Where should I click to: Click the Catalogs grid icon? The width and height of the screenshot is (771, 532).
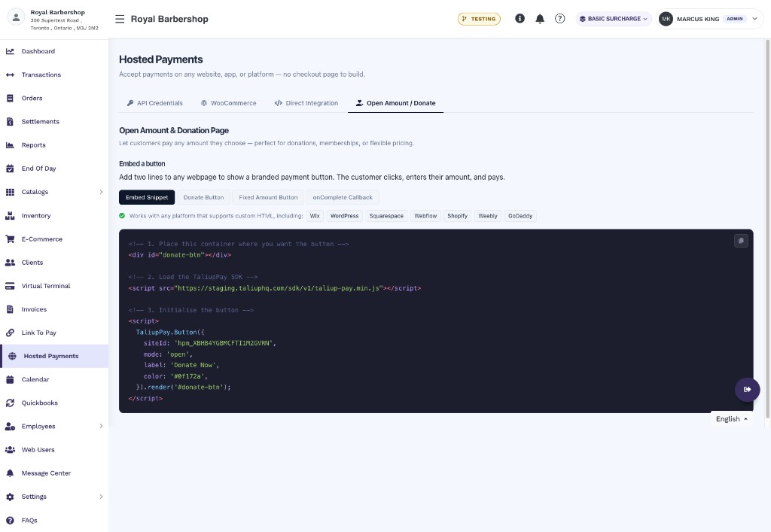click(x=10, y=192)
